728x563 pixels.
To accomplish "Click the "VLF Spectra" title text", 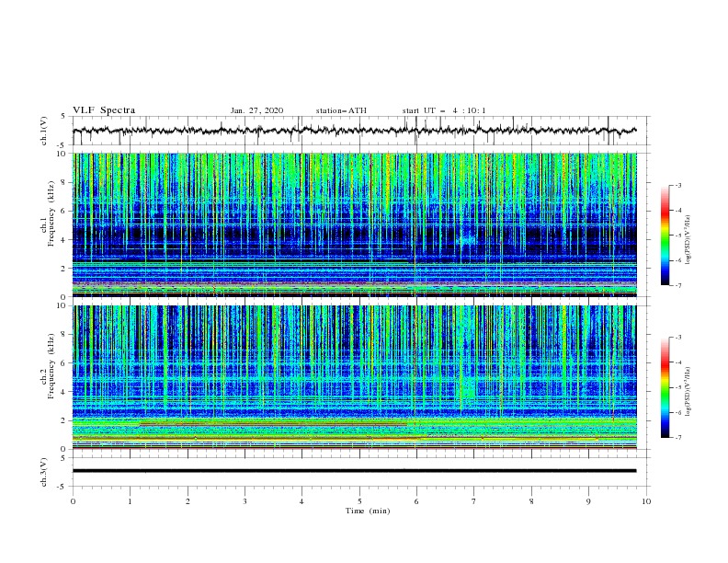I will [x=104, y=110].
